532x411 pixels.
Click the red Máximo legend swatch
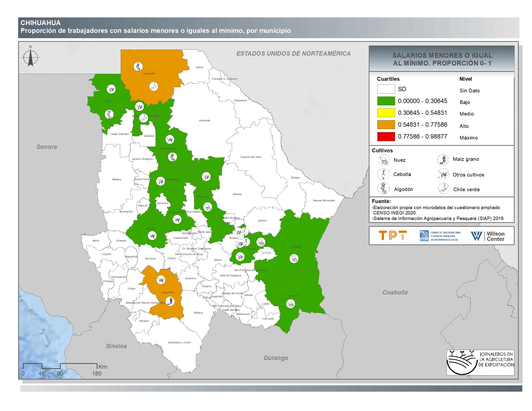pyautogui.click(x=386, y=137)
